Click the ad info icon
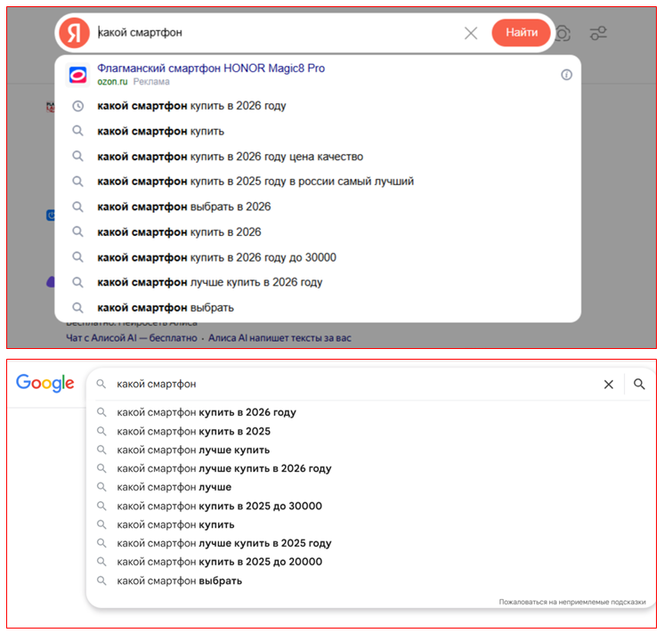This screenshot has height=641, width=672. (566, 75)
